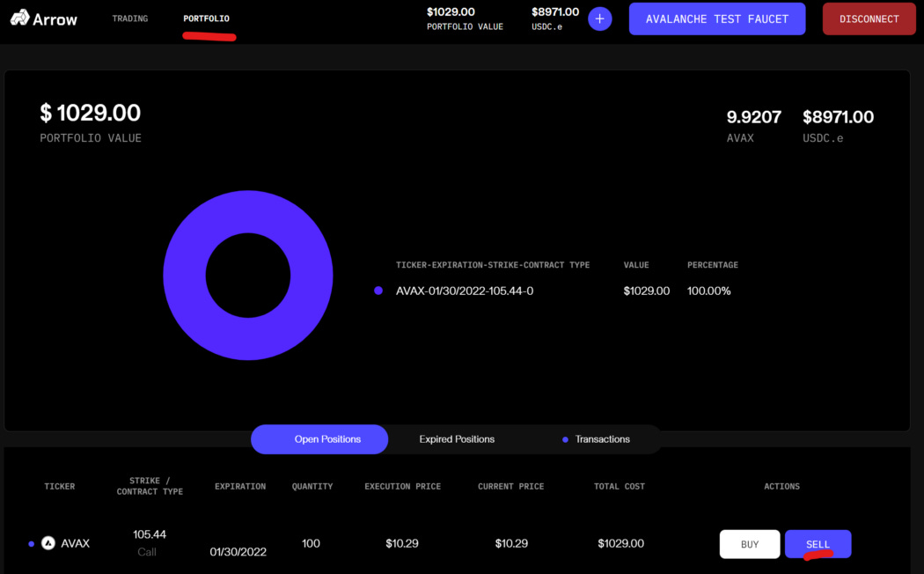924x574 pixels.
Task: Click legend entry AVAX-01/30/2022-105.44-0
Action: click(x=465, y=291)
